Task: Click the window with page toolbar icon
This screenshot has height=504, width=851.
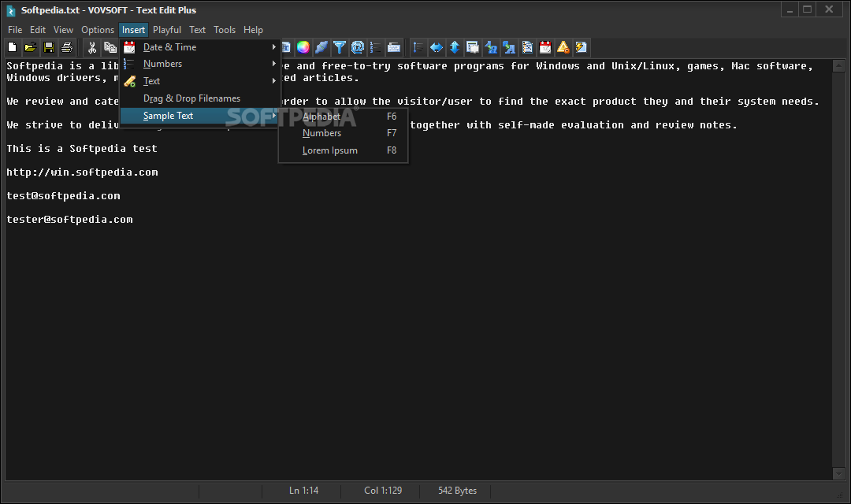Action: 473,48
